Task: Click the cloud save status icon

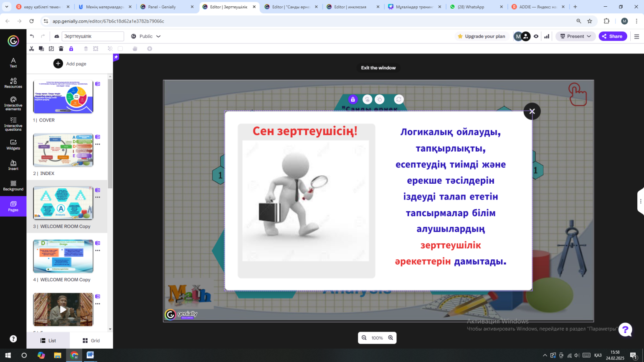Action: [57, 36]
